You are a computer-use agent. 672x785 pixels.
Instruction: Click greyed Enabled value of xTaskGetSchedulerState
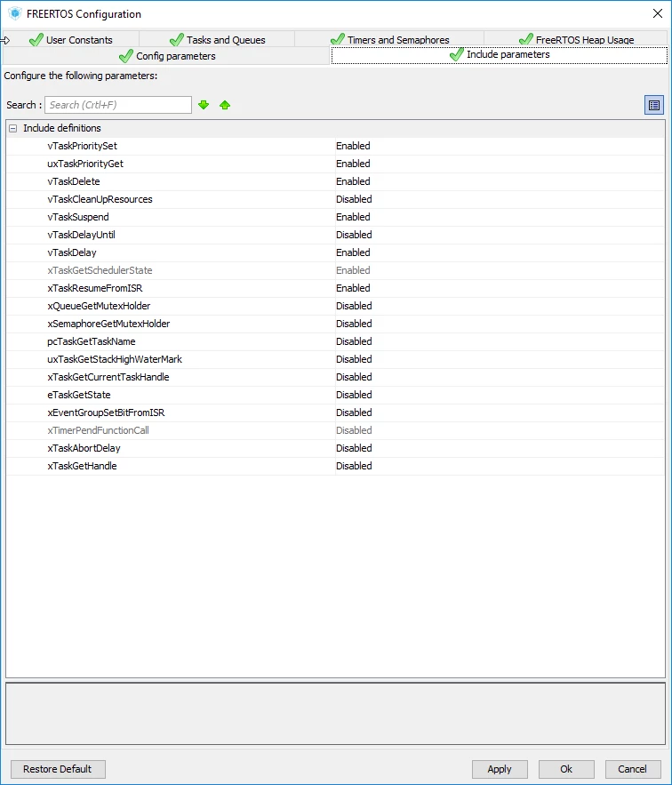click(353, 270)
